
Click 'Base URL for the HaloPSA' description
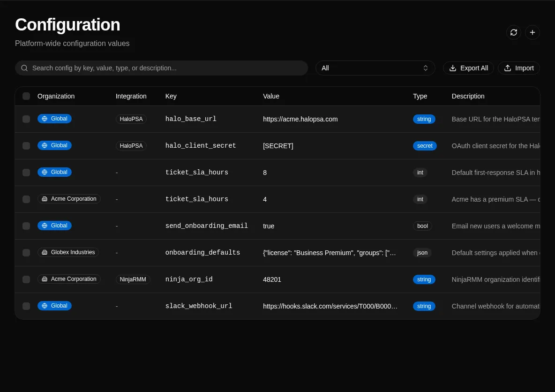495,120
